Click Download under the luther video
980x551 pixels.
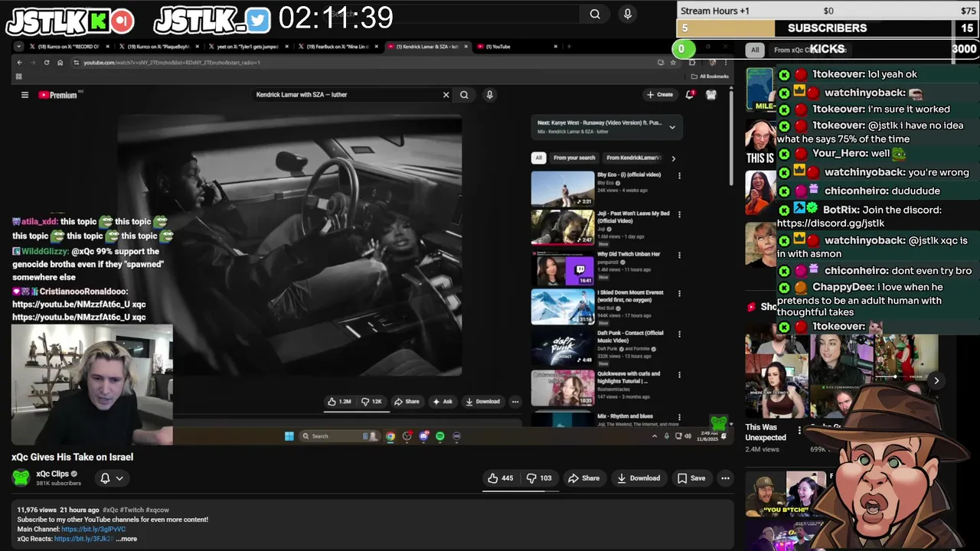[x=482, y=402]
